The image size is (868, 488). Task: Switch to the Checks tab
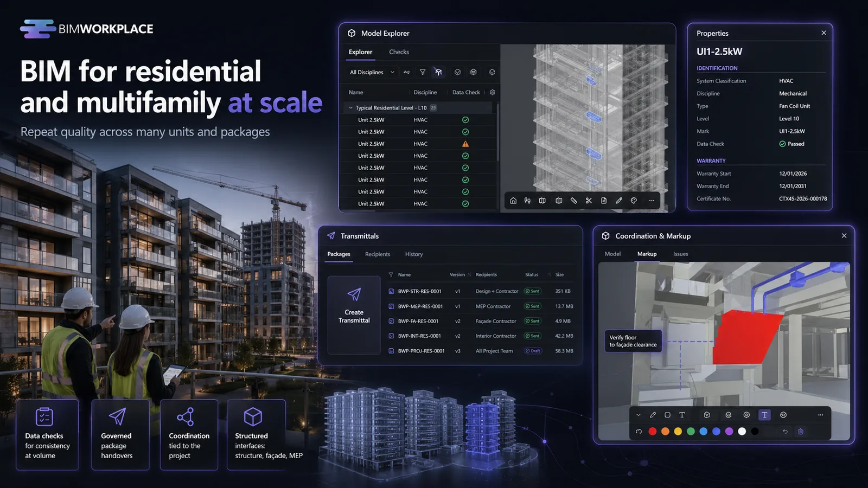tap(399, 52)
